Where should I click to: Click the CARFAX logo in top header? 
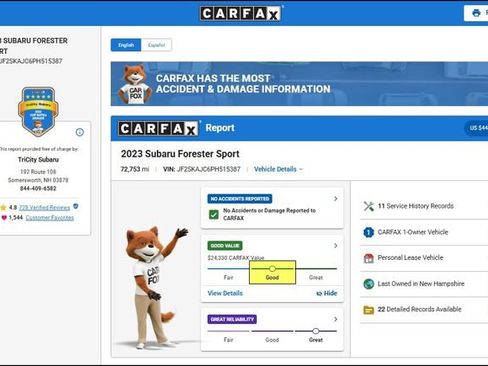(x=240, y=14)
